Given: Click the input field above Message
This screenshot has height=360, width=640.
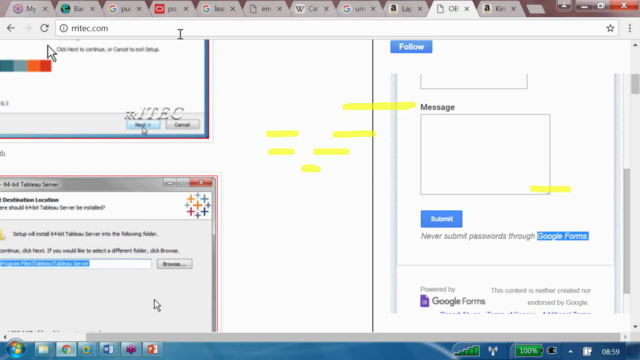Looking at the screenshot, I should tap(473, 81).
